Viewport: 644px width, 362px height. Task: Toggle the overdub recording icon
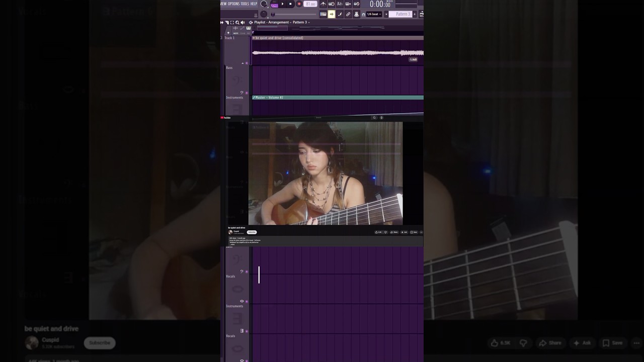[x=348, y=4]
